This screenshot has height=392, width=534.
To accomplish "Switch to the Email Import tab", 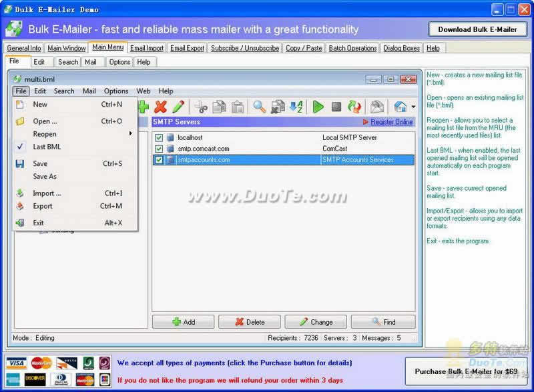I will [x=147, y=48].
